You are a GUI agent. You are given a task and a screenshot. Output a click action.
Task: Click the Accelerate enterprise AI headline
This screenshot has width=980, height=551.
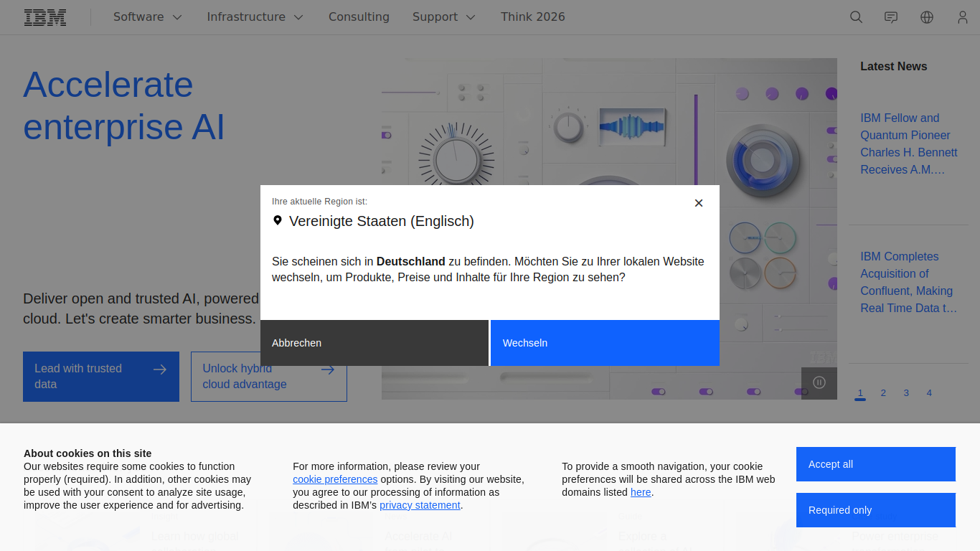point(124,105)
